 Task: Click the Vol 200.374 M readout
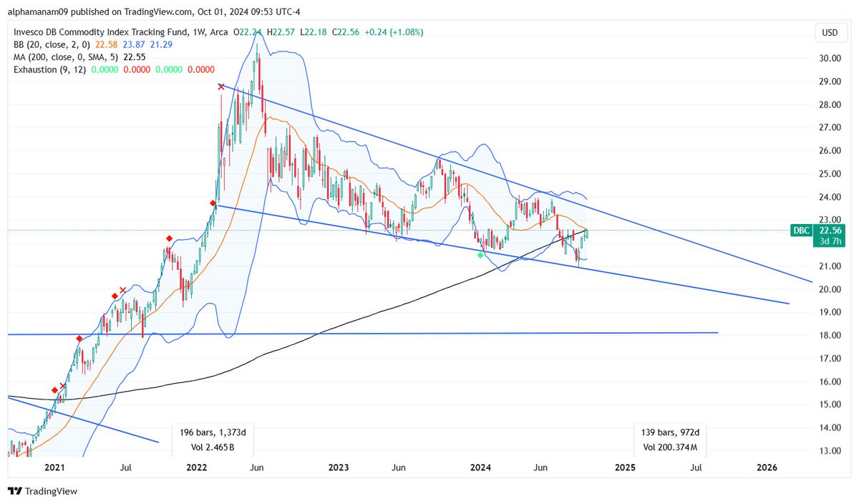pyautogui.click(x=670, y=447)
